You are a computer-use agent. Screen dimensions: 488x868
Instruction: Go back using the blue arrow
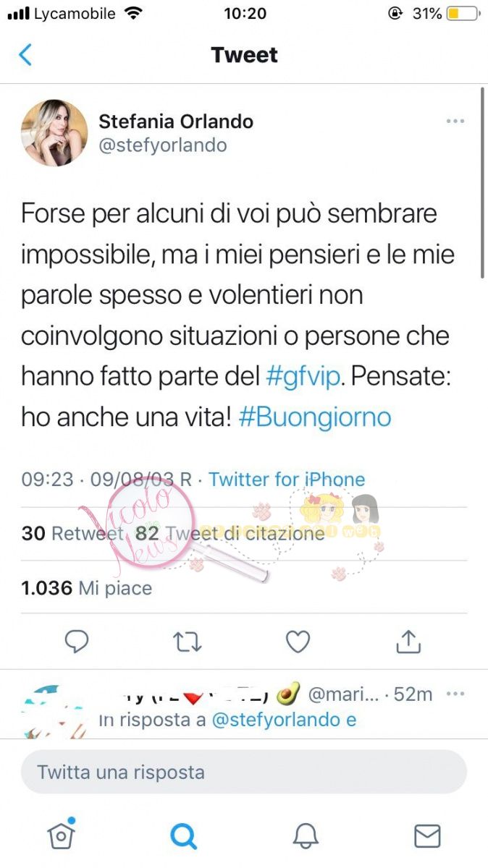pyautogui.click(x=25, y=55)
